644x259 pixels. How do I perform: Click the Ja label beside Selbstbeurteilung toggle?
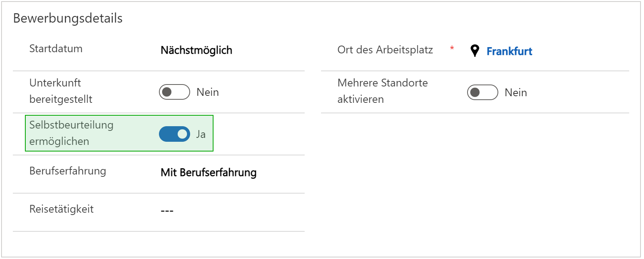[x=201, y=134]
